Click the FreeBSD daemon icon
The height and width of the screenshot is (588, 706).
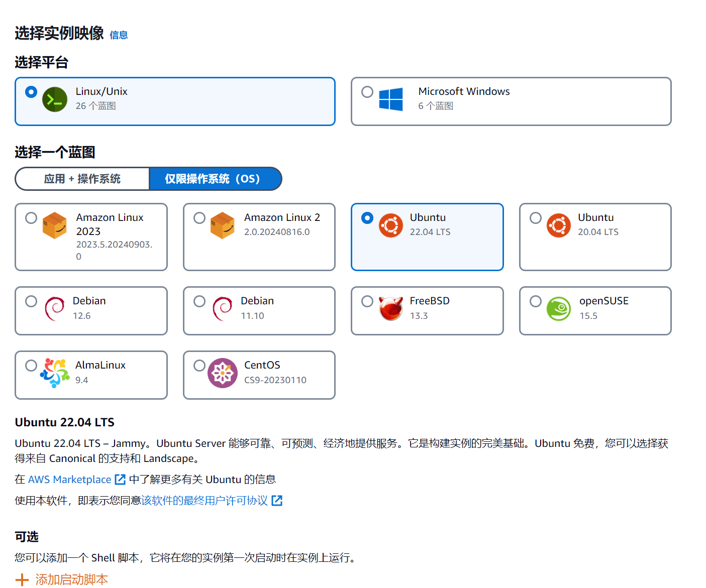coord(390,308)
